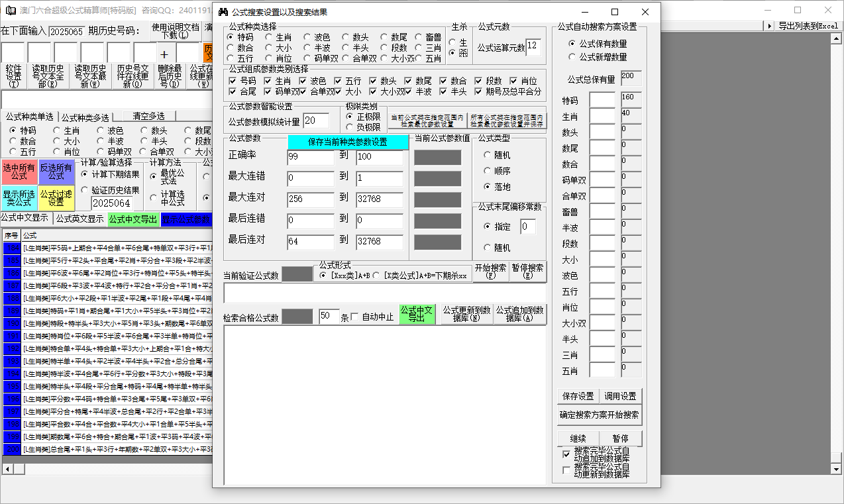Viewport: 844px width, 504px height.
Task: Select the 公式新增数量 radio button
Action: click(x=572, y=57)
